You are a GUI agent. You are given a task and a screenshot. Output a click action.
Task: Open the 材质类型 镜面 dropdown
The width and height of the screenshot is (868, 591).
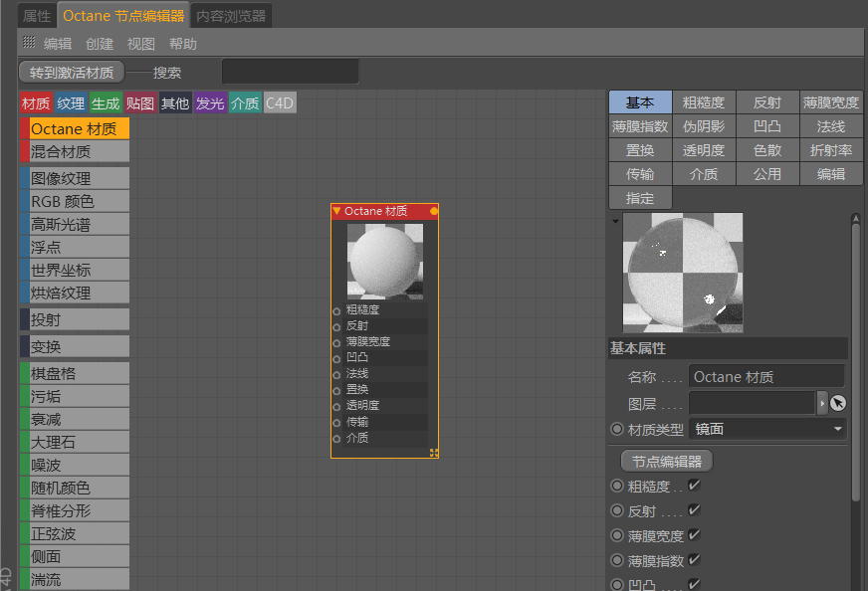pyautogui.click(x=767, y=429)
